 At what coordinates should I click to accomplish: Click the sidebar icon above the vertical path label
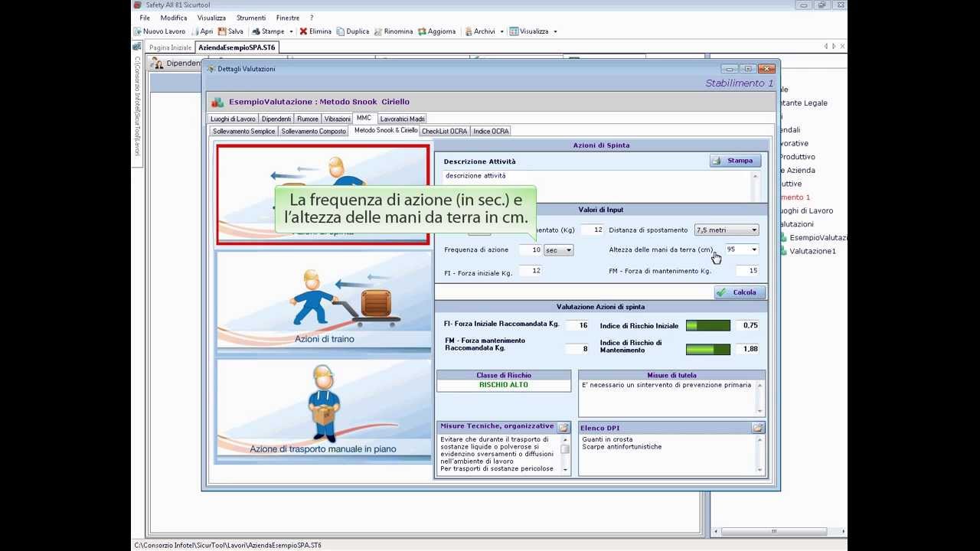(137, 48)
